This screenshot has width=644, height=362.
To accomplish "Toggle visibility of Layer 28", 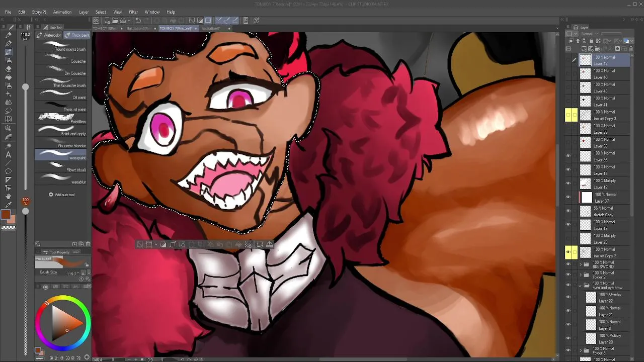I will (x=568, y=239).
